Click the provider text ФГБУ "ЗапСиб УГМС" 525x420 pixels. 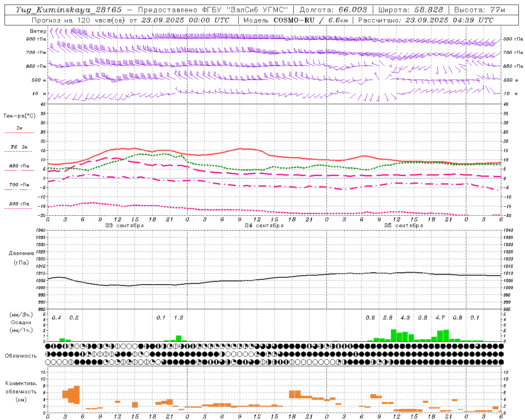pos(245,10)
